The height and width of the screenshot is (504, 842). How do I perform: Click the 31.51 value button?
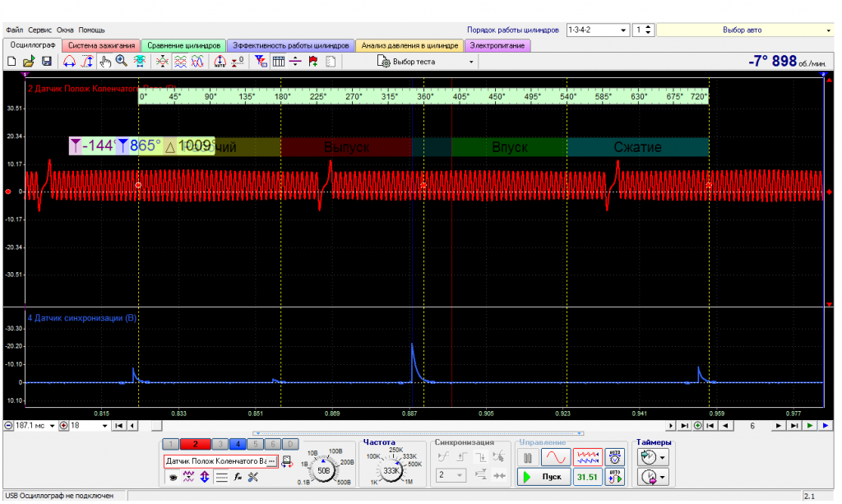tap(587, 477)
